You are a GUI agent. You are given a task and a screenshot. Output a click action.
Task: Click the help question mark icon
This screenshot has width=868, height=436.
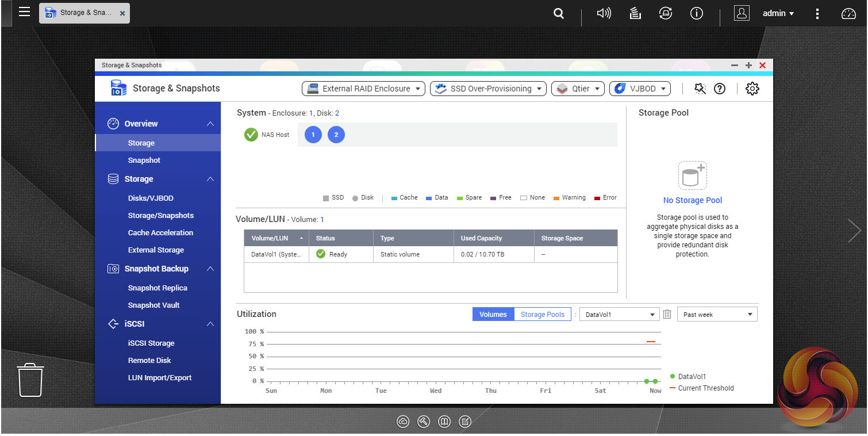coord(719,89)
